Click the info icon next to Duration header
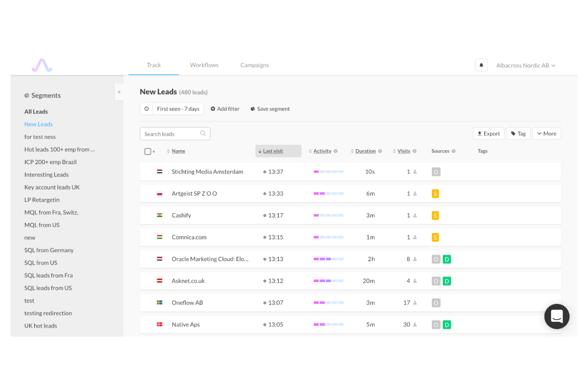Viewport: 588px width, 392px height. point(380,151)
